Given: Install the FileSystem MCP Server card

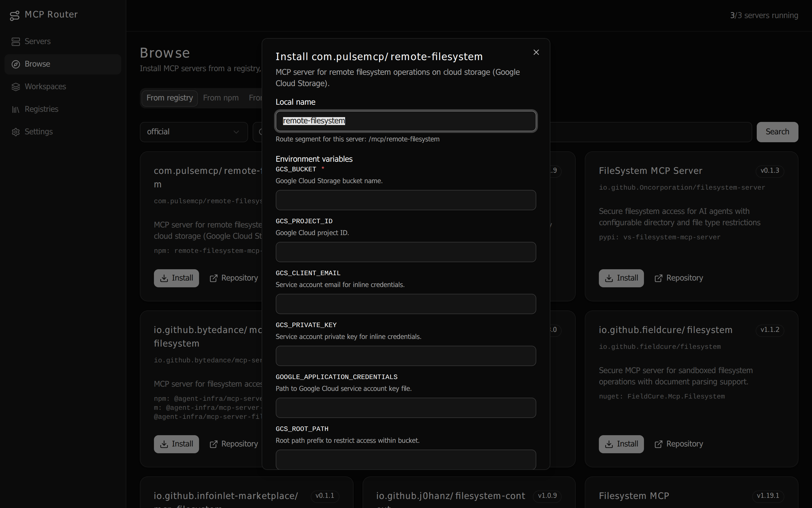Looking at the screenshot, I should [621, 278].
